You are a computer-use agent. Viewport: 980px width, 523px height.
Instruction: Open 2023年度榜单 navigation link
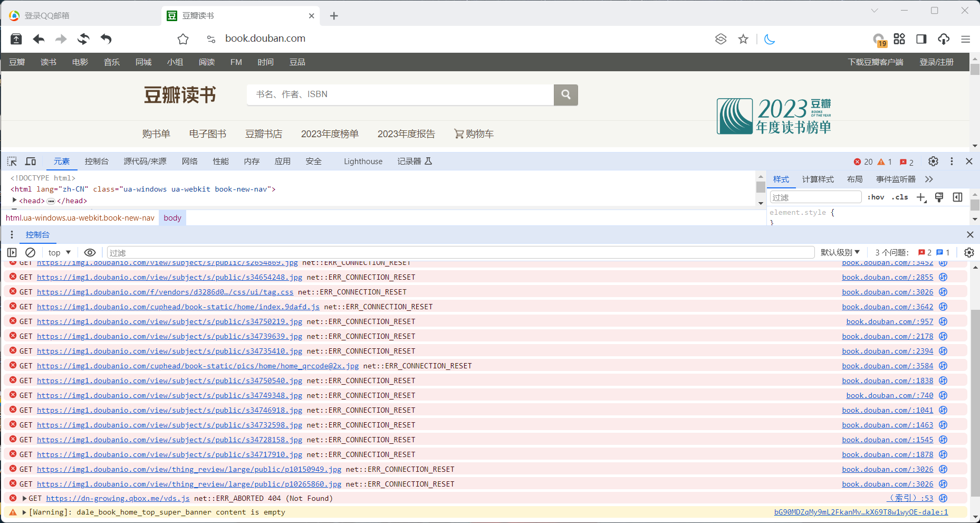pyautogui.click(x=330, y=134)
